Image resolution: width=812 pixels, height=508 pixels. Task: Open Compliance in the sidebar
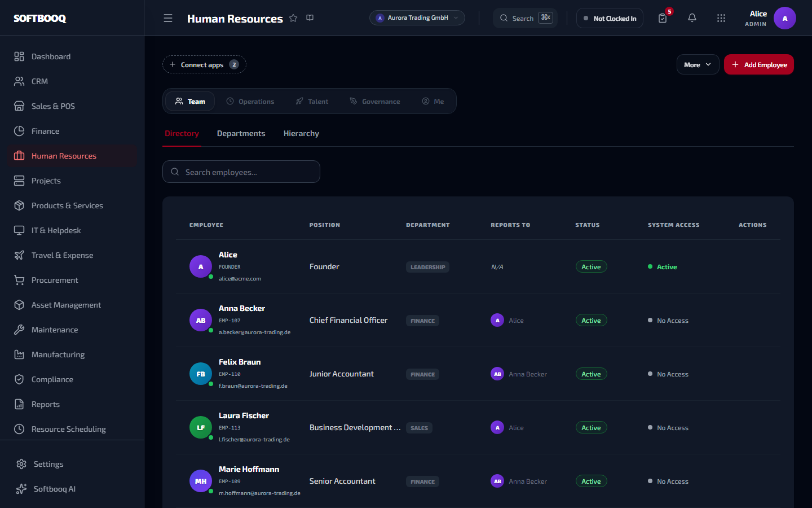(x=72, y=379)
